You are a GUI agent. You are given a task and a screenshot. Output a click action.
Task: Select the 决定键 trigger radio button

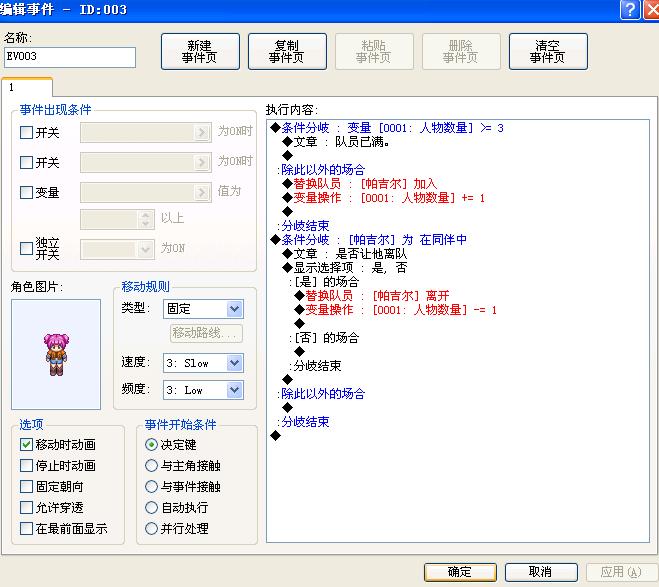pos(151,445)
